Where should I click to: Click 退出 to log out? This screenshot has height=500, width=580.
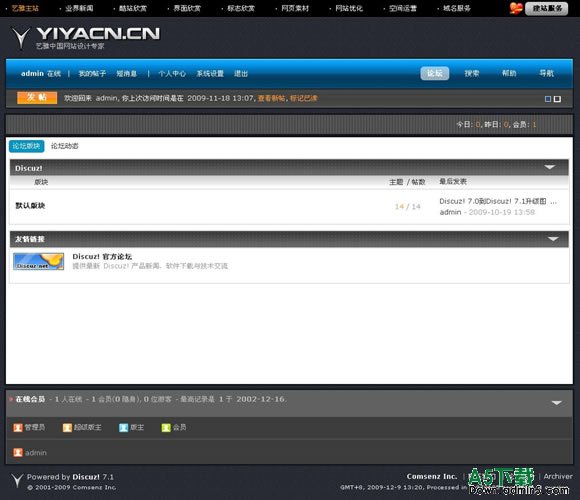point(241,74)
